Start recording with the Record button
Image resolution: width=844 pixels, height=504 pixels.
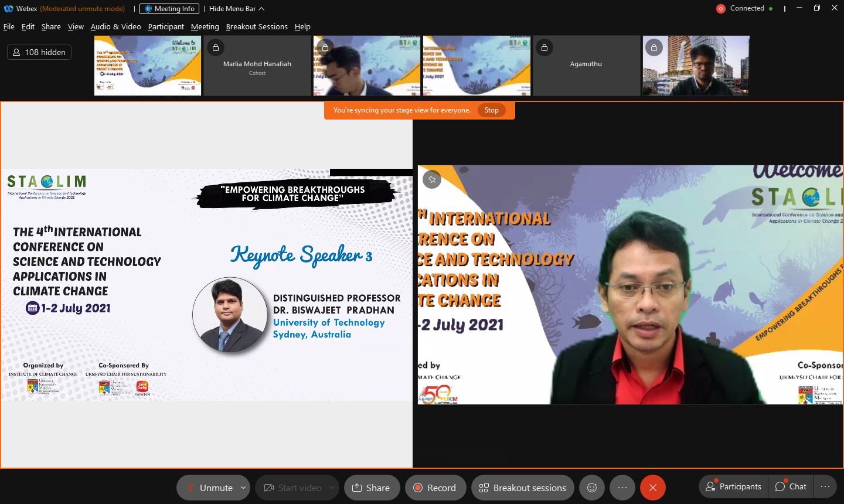(435, 488)
